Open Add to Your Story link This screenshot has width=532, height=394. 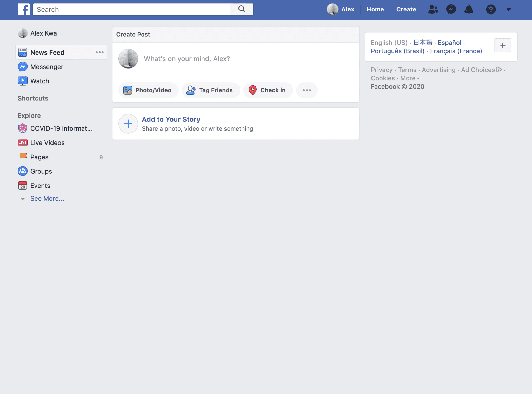click(x=171, y=119)
